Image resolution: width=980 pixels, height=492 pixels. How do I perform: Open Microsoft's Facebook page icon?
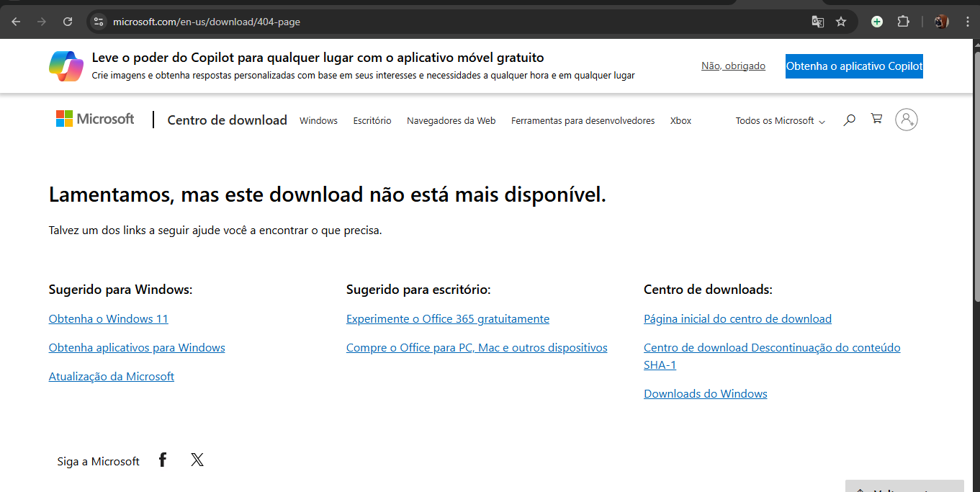click(163, 460)
